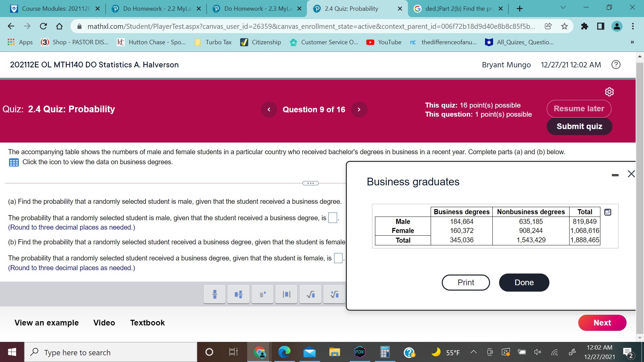Insert a square root symbol

310,294
